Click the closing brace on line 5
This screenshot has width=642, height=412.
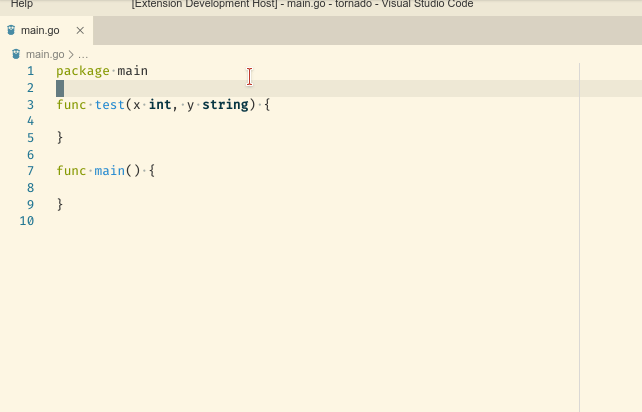(x=60, y=137)
